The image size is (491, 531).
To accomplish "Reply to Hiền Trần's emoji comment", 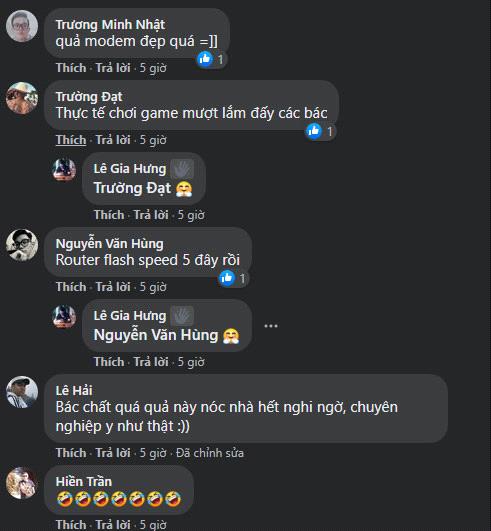I will [113, 525].
